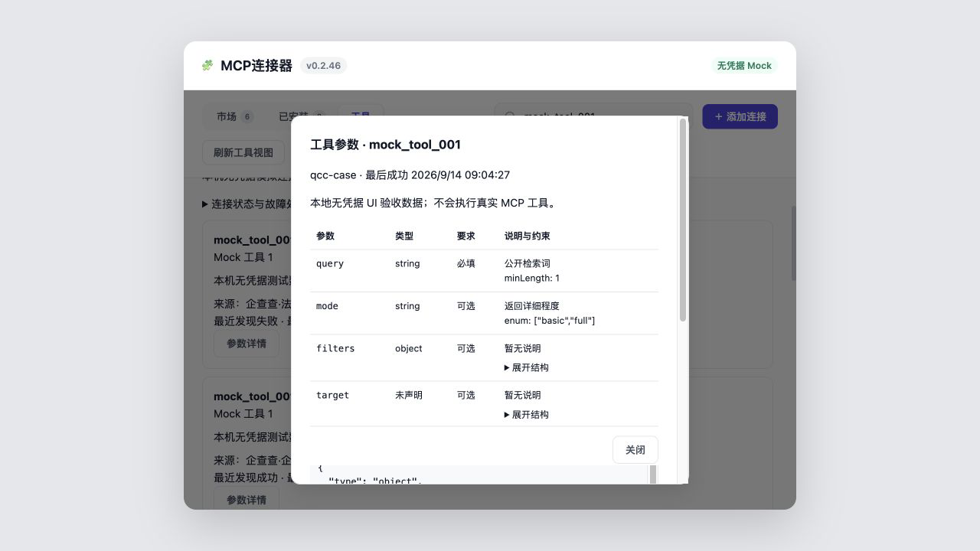Click the filters parameter name

click(335, 348)
